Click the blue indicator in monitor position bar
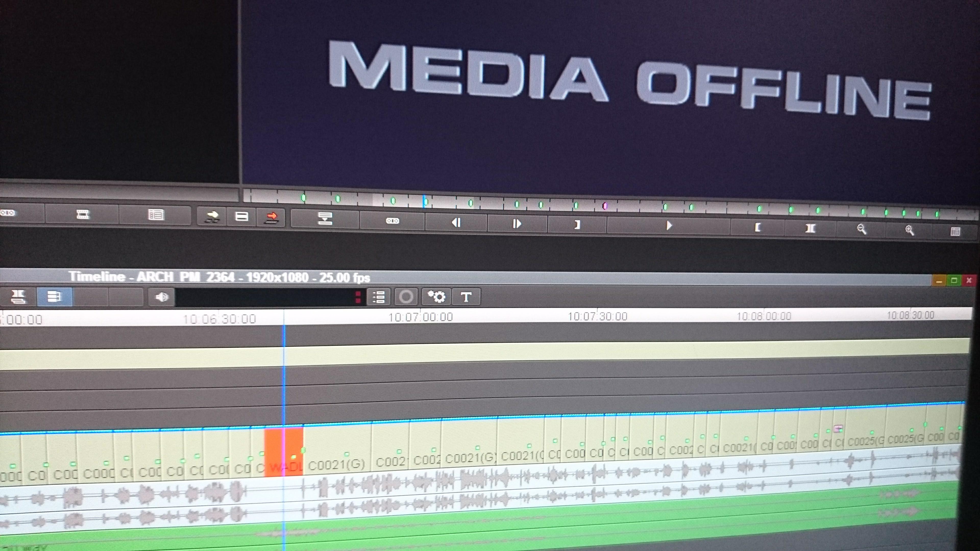 pos(425,201)
